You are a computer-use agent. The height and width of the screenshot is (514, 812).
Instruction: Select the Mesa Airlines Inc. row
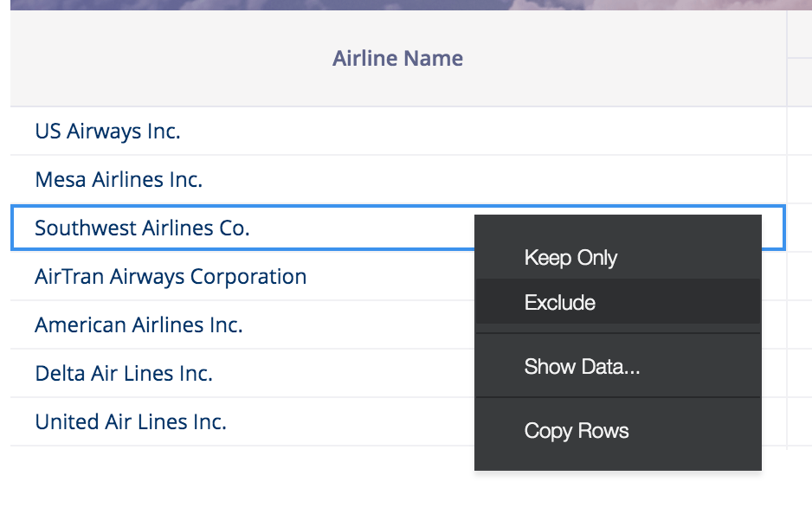119,180
